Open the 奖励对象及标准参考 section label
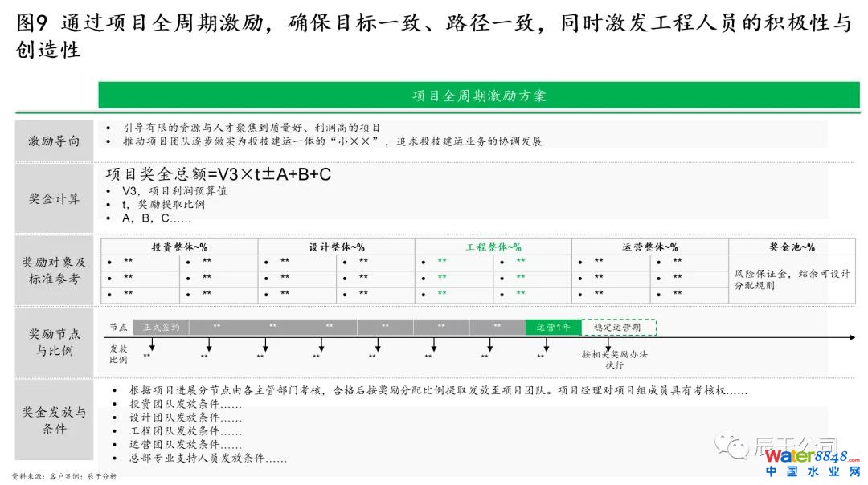 click(x=55, y=271)
